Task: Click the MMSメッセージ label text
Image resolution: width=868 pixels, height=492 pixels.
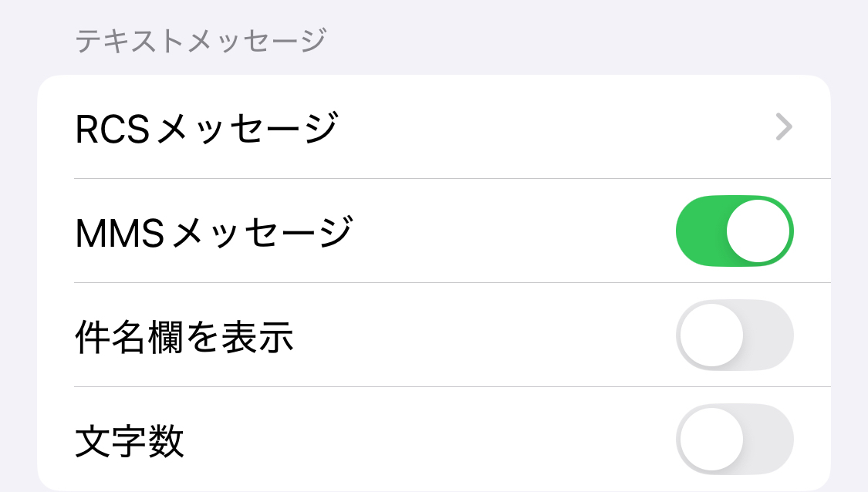Action: coord(214,232)
